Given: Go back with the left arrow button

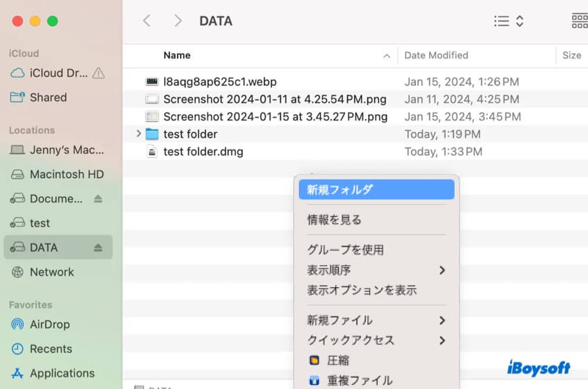Looking at the screenshot, I should (147, 21).
